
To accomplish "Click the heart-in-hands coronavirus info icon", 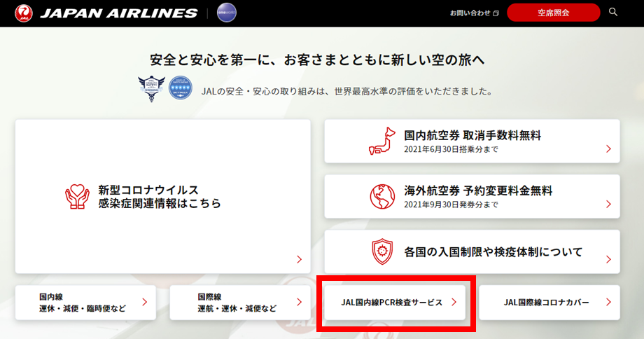I will [x=77, y=196].
